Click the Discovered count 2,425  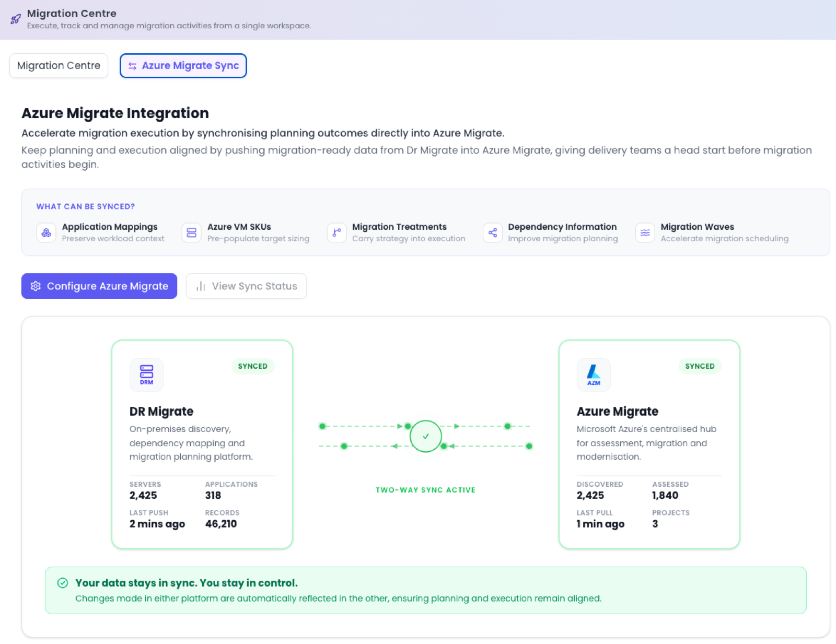click(x=590, y=495)
